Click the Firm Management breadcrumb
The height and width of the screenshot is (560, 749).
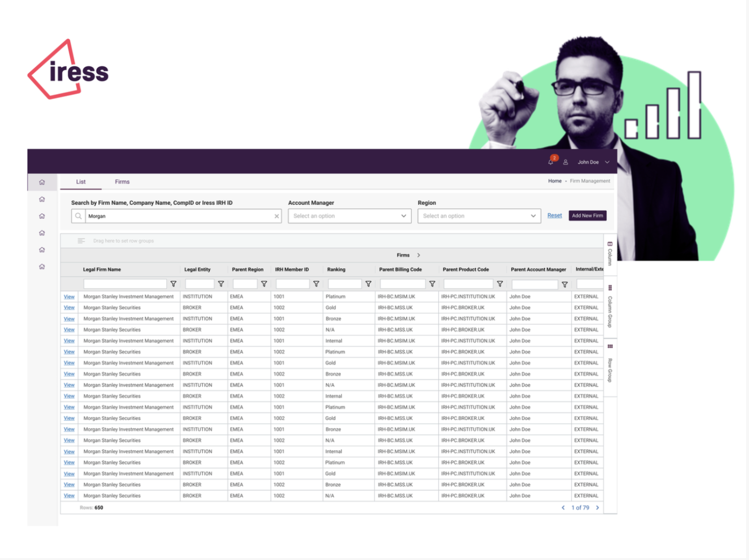tap(590, 181)
